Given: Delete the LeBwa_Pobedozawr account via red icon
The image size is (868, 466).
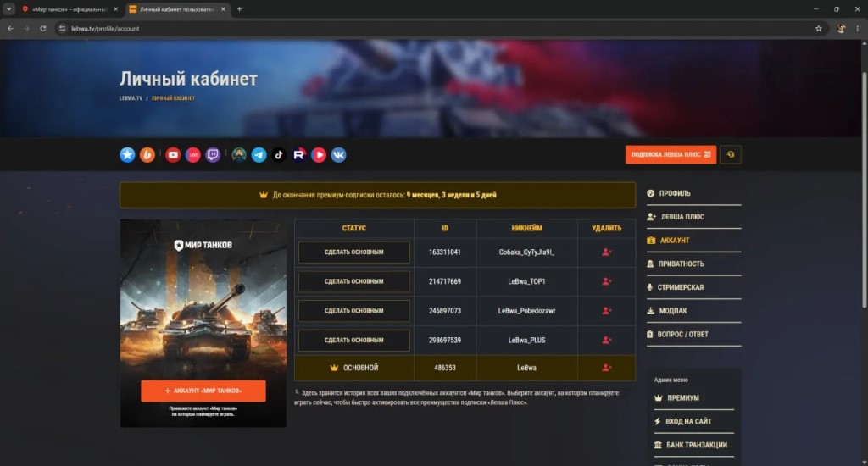Looking at the screenshot, I should [x=607, y=311].
